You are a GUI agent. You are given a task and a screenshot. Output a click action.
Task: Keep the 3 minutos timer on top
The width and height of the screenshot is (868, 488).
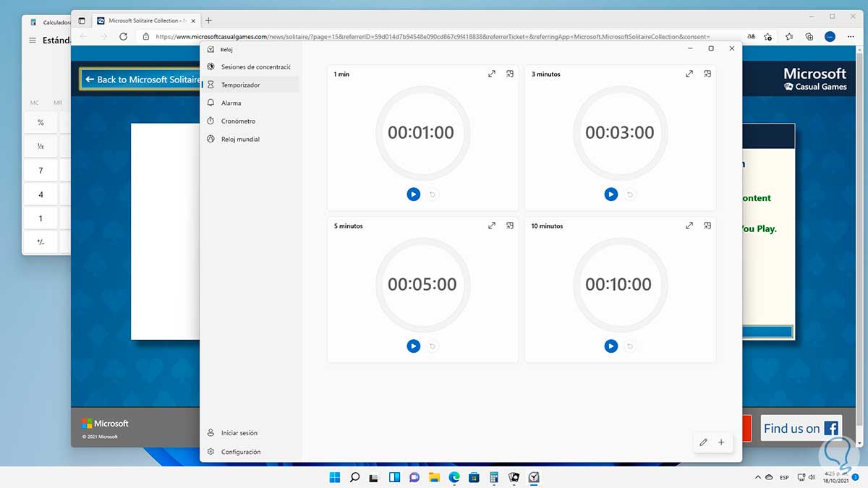click(x=707, y=74)
